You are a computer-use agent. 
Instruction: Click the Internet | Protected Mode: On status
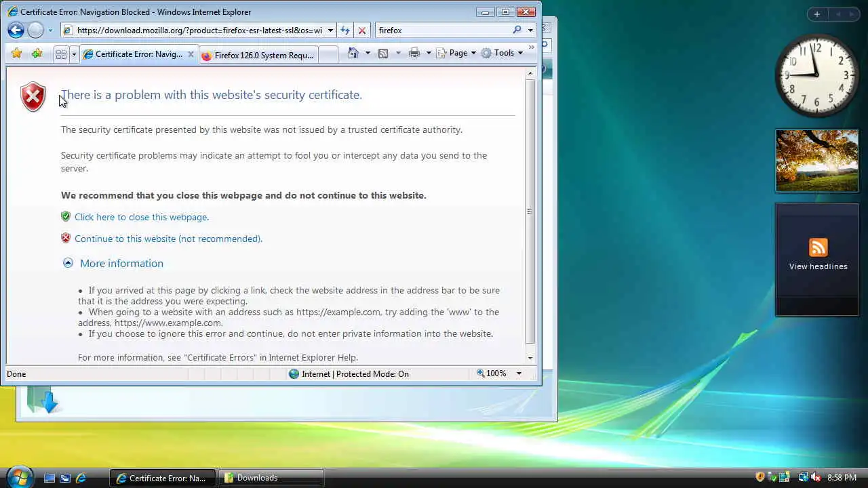point(349,373)
